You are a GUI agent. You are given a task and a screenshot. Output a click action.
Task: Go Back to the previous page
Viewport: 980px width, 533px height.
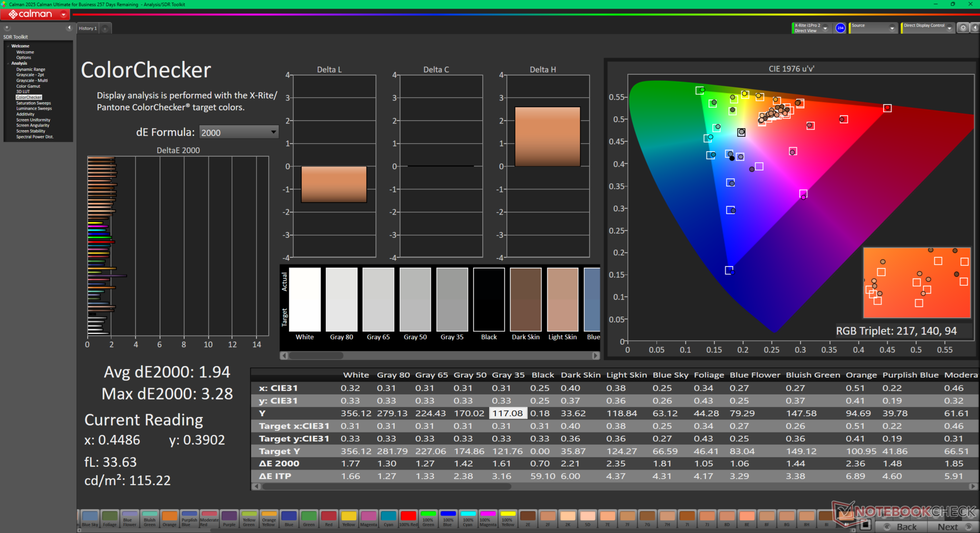point(901,527)
